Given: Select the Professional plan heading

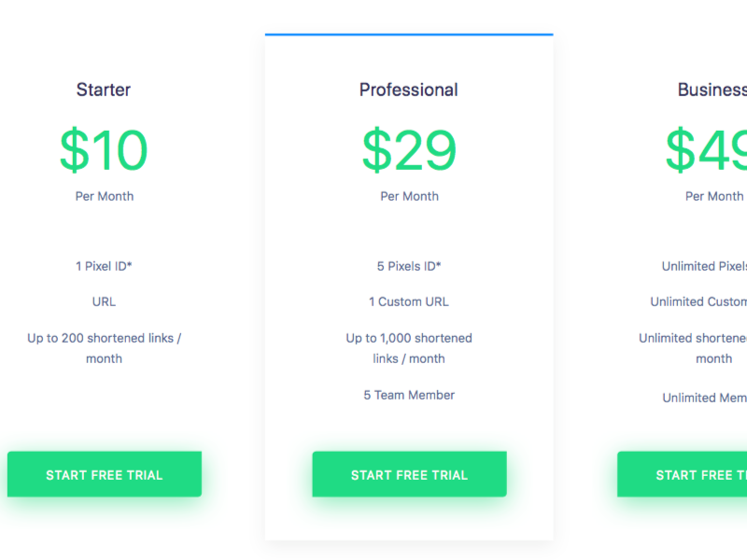Looking at the screenshot, I should (x=409, y=90).
